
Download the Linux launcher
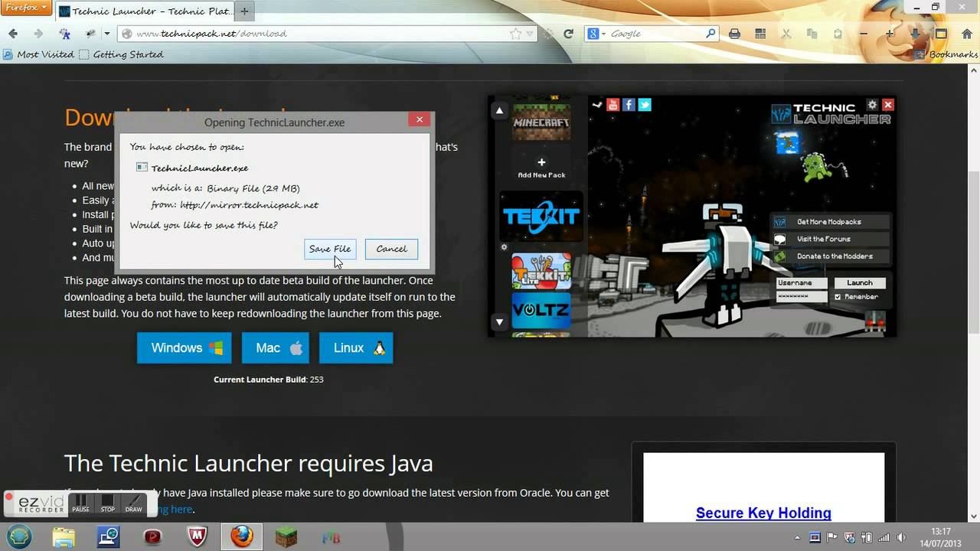click(x=356, y=348)
